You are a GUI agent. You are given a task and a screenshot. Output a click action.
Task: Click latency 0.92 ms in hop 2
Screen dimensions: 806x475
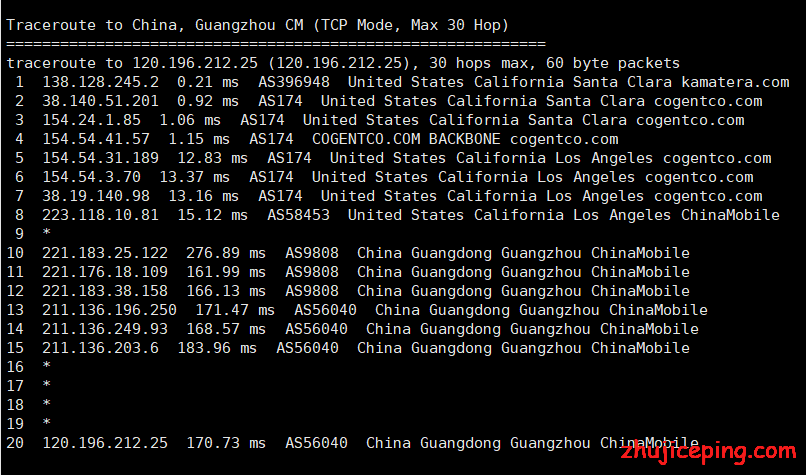point(208,101)
